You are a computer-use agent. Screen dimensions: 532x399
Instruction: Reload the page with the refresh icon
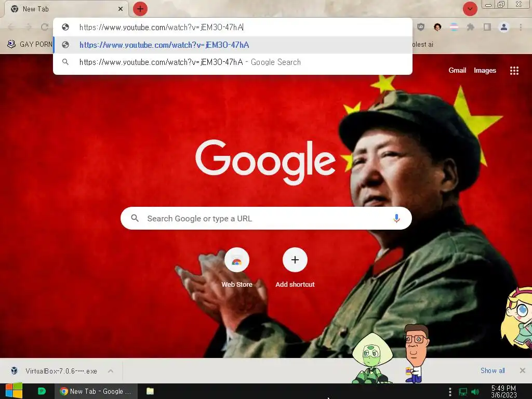tap(45, 27)
